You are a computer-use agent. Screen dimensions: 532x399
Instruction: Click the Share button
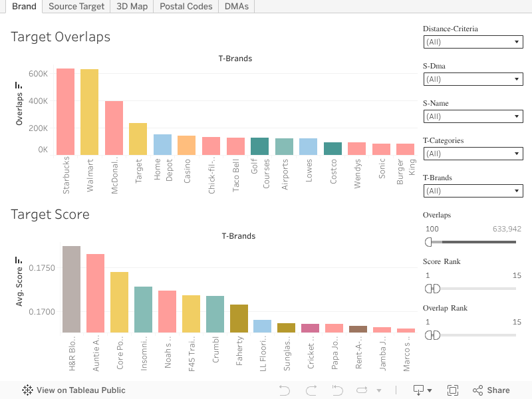(491, 390)
